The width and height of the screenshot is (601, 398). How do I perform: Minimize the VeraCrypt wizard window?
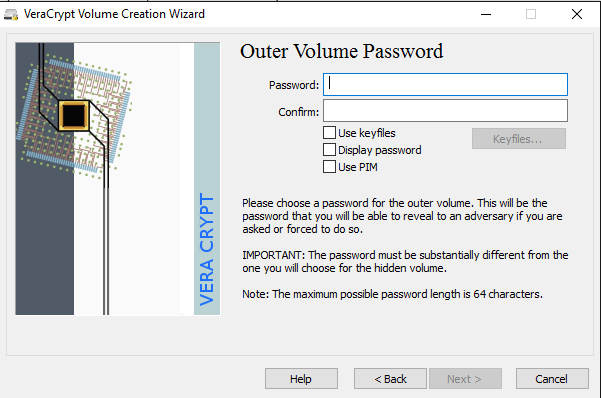click(x=486, y=15)
